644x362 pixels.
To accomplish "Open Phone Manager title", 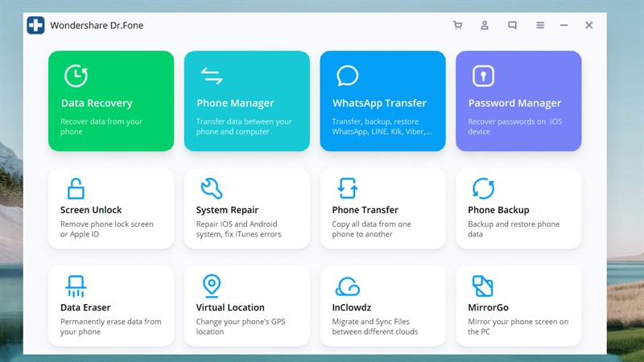I will coord(235,103).
